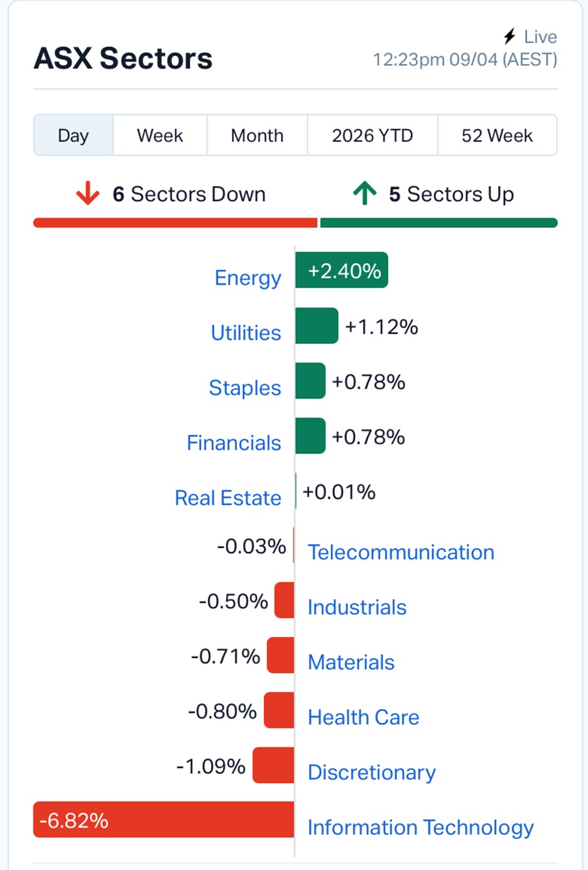
Task: View the Health Care sector
Action: [x=363, y=717]
